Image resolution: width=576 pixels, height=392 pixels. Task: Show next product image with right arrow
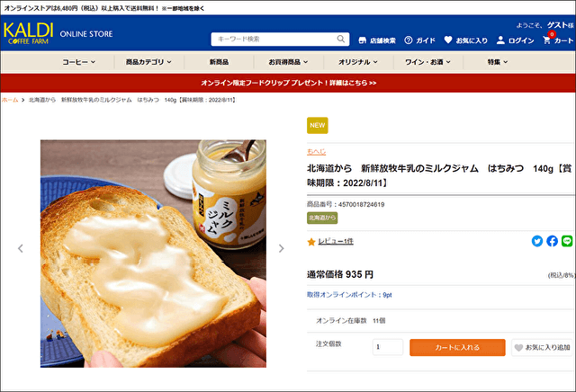pyautogui.click(x=281, y=248)
